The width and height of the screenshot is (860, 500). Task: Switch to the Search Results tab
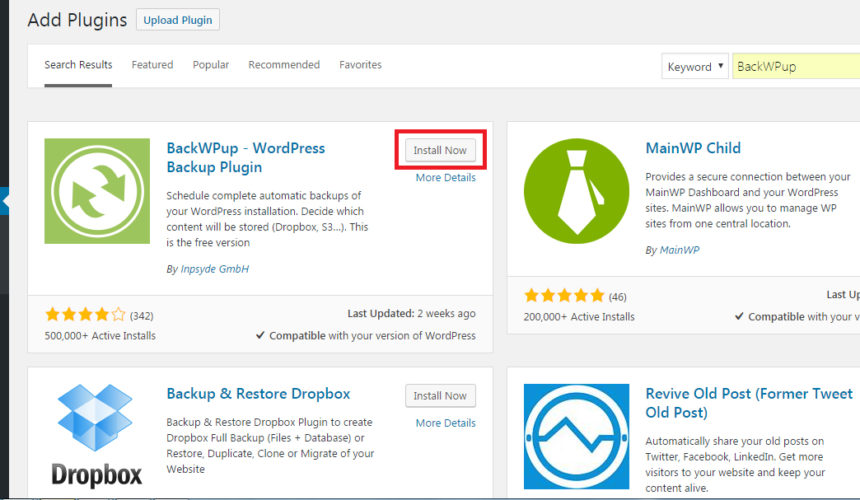point(78,65)
